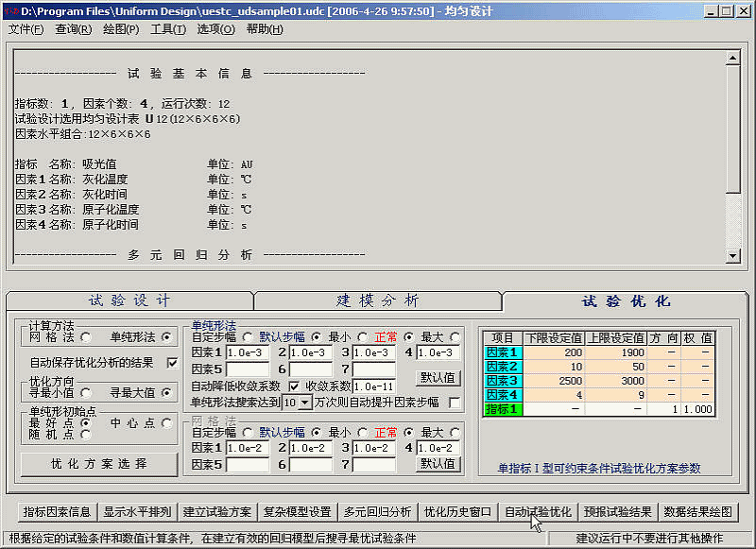Click the 因素1 下限设定值 cell showing 200
Screen dimensions: 756x549
coord(553,352)
